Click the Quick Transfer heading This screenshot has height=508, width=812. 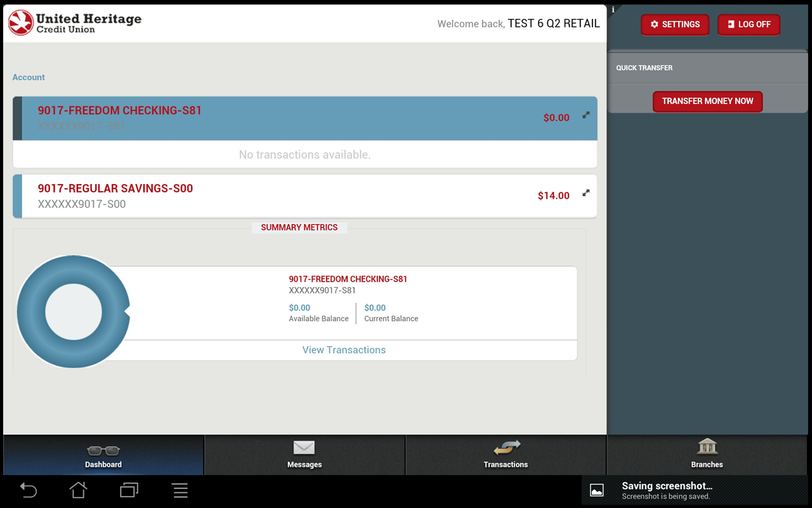pos(645,68)
